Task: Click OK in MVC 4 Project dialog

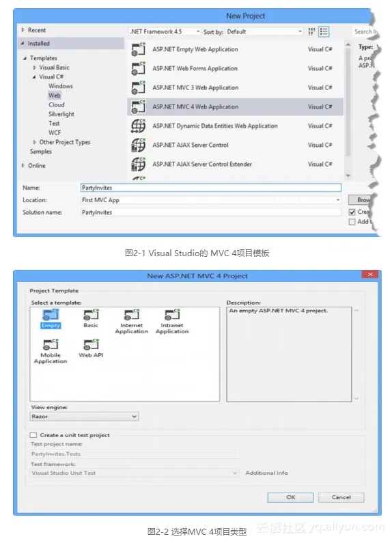Action: [290, 497]
